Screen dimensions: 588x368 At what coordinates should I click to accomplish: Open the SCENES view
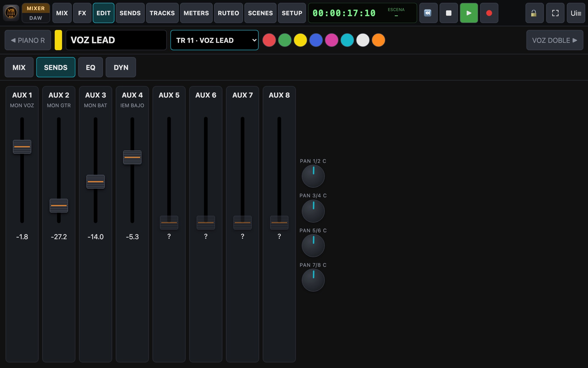tap(260, 13)
